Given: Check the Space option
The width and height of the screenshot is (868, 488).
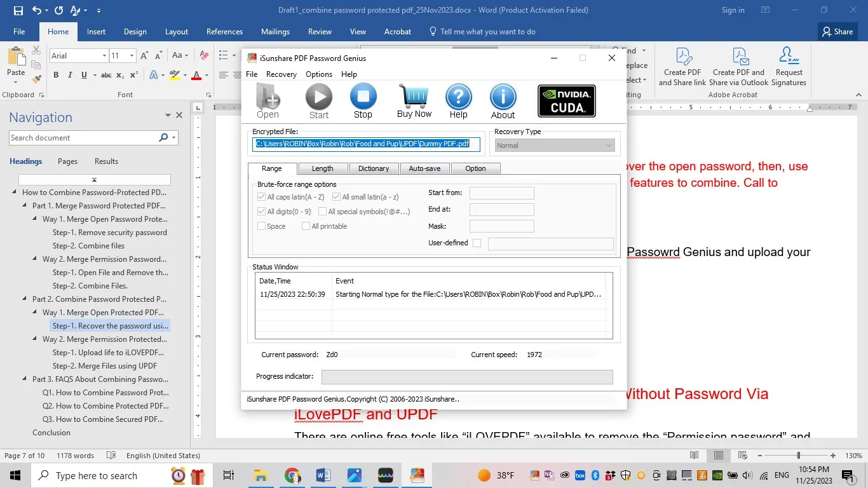Looking at the screenshot, I should [261, 226].
